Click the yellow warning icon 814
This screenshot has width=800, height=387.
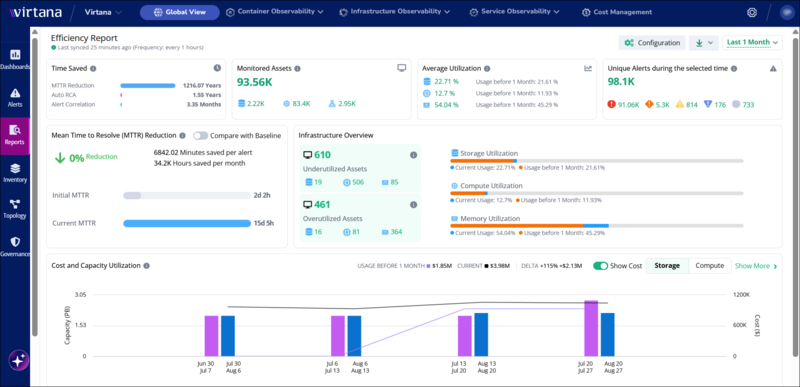(x=680, y=104)
